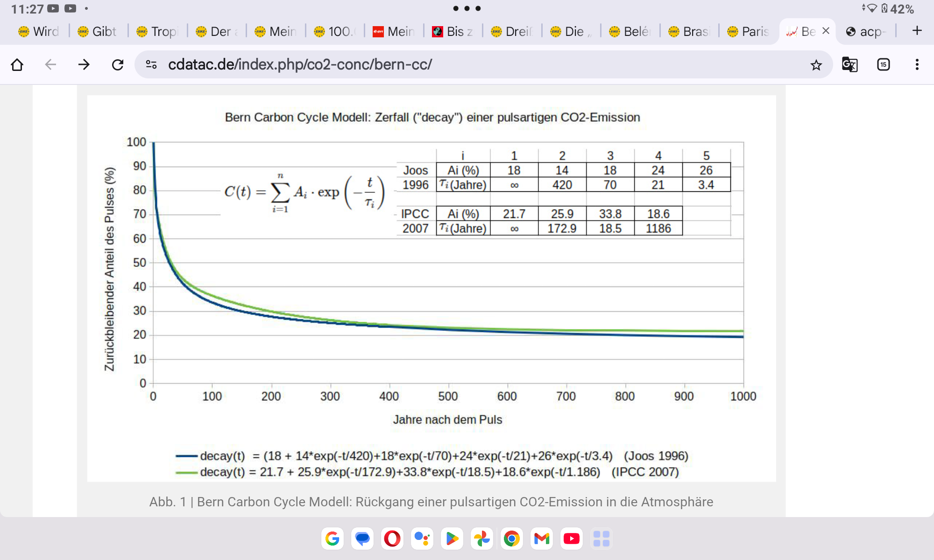
Task: Open Chrome three-dot overflow menu
Action: pos(917,64)
